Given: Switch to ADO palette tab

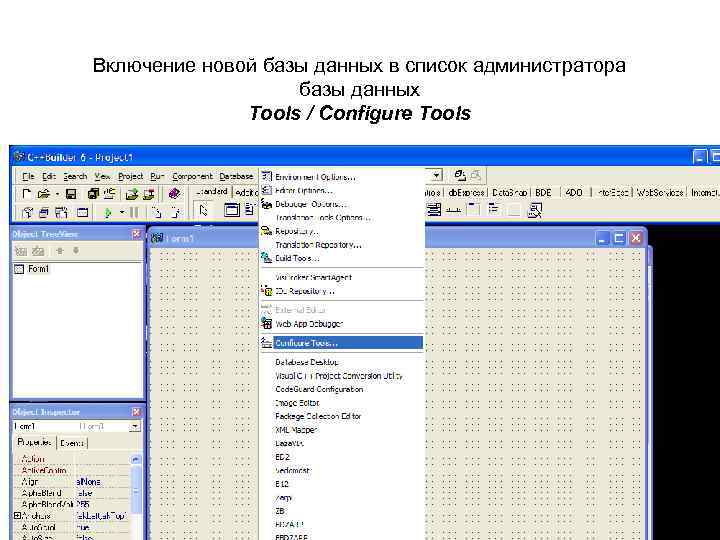Looking at the screenshot, I should [574, 193].
